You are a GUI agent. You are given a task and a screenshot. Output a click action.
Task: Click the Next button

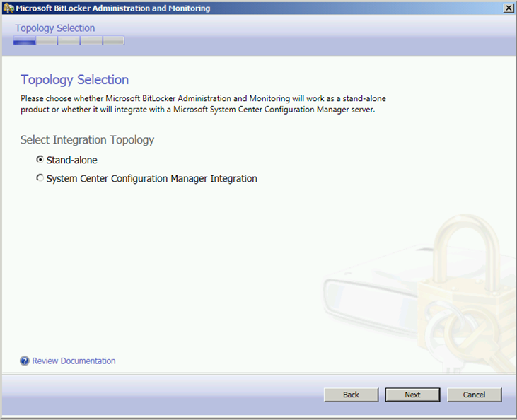412,395
